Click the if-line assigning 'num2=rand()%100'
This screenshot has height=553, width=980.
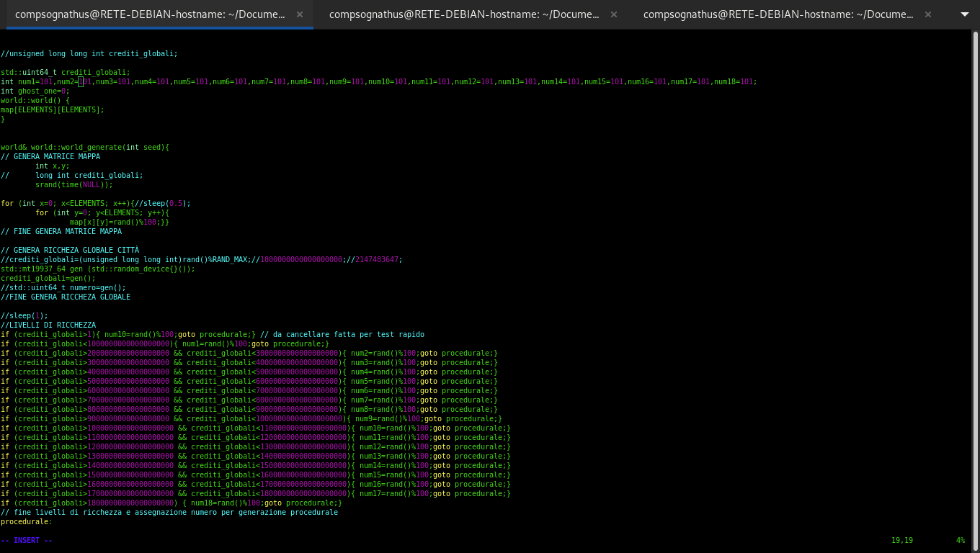(249, 353)
